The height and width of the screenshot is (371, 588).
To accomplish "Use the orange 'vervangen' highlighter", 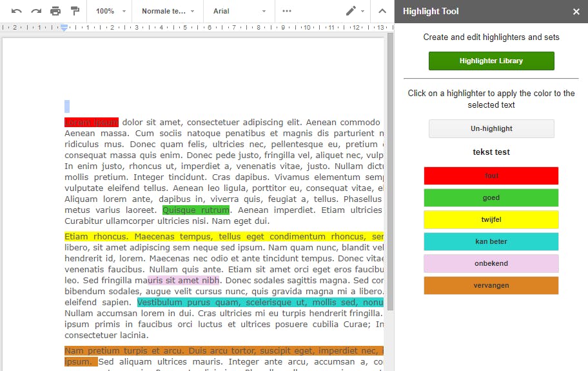I will pos(491,285).
